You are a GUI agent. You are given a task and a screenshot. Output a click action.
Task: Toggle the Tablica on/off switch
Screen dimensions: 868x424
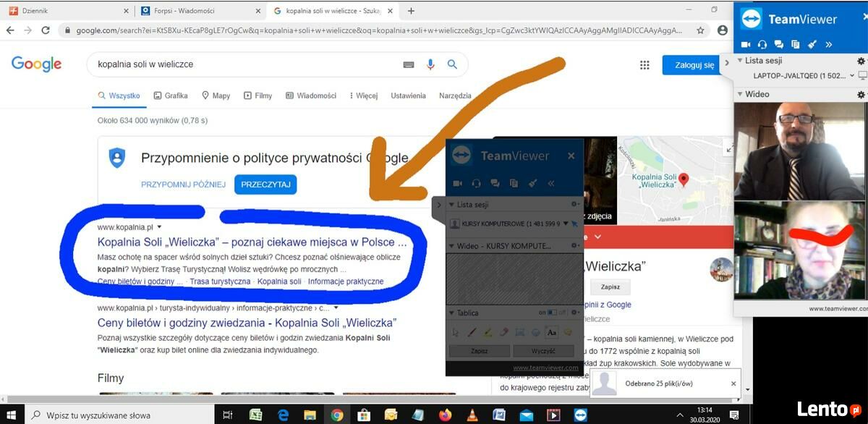(x=553, y=313)
